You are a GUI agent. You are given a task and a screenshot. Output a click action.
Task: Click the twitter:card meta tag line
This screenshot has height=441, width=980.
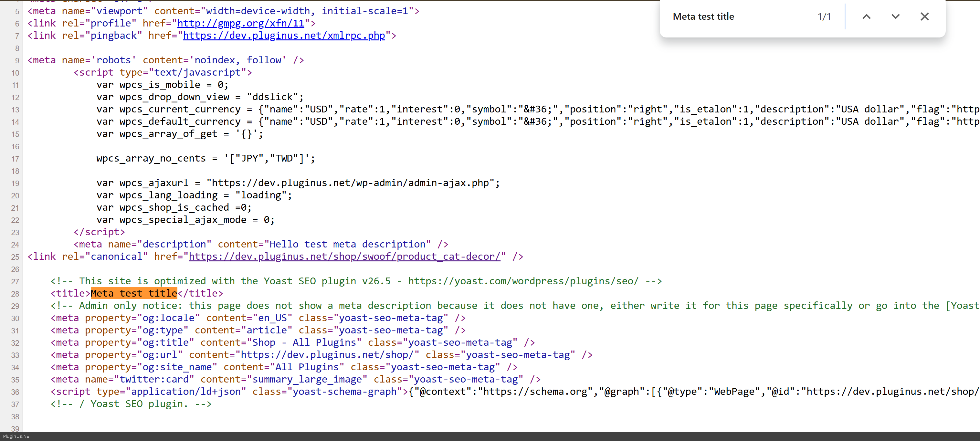[x=295, y=379]
